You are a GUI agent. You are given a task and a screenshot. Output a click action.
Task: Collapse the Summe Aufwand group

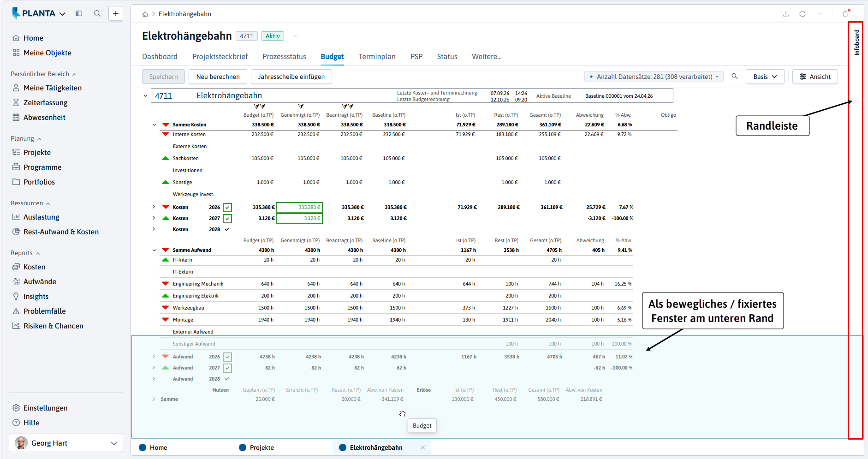click(x=154, y=250)
